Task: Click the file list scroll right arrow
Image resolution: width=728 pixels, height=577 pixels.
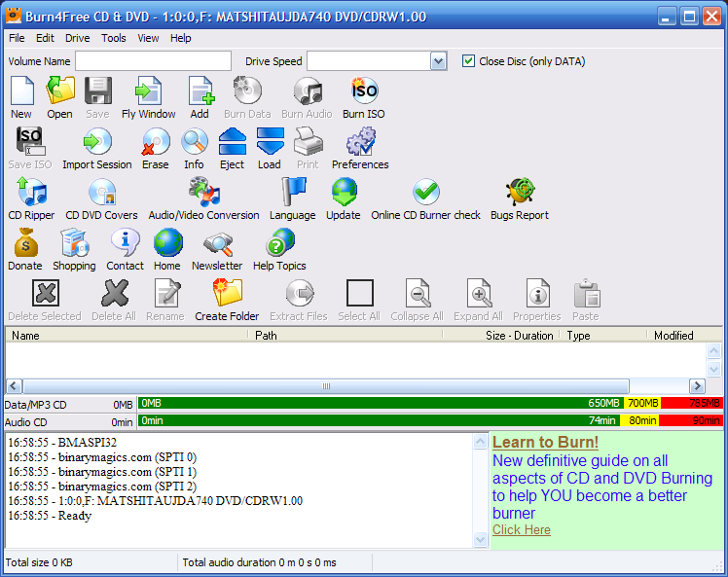Action: pyautogui.click(x=697, y=385)
